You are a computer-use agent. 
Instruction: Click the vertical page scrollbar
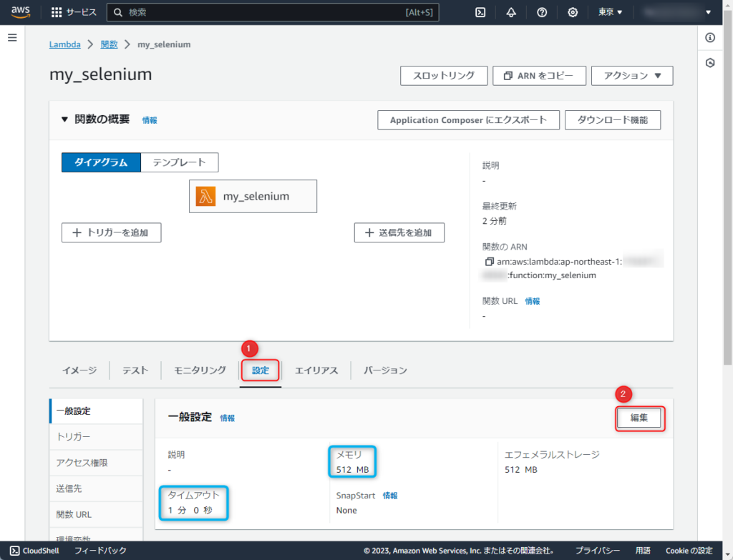pos(727,187)
